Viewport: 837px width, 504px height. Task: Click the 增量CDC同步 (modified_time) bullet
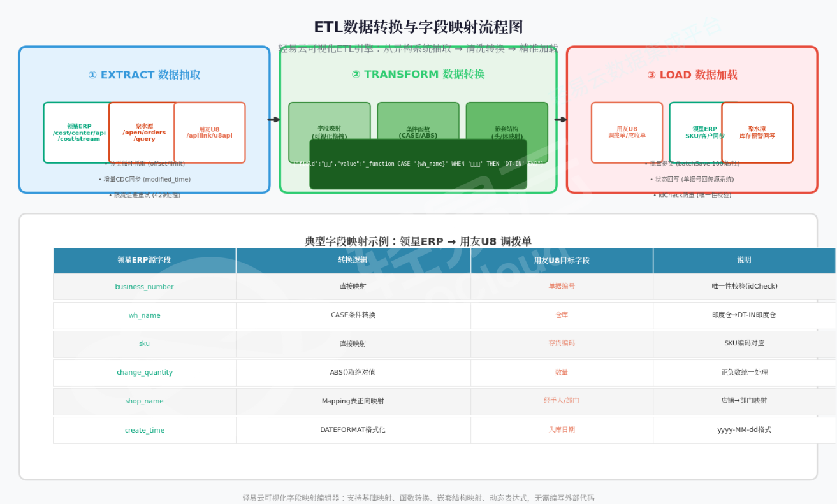(145, 180)
